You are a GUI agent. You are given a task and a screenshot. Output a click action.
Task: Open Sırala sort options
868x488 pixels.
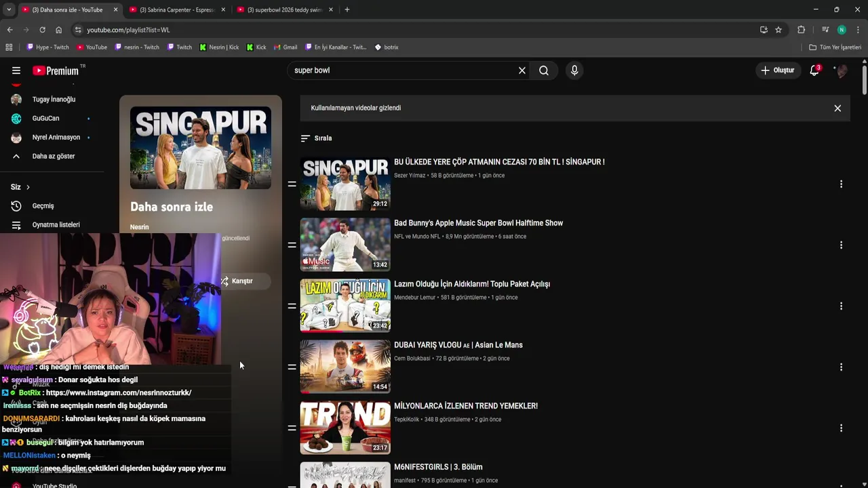tap(316, 138)
